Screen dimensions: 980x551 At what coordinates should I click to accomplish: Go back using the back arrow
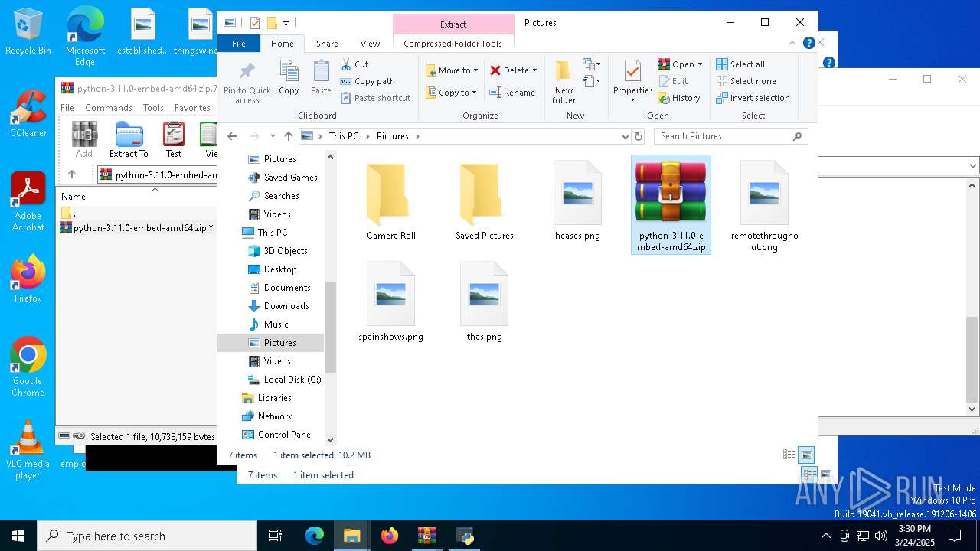[232, 136]
